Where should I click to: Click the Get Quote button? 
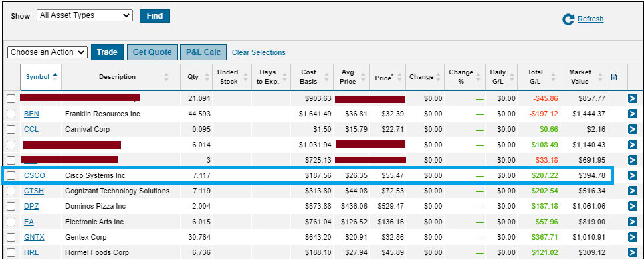(152, 52)
